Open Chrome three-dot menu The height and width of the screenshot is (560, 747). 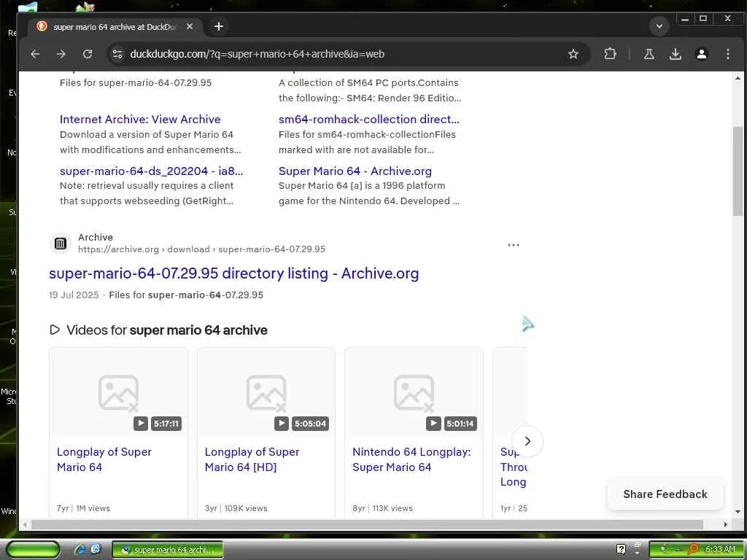point(727,54)
